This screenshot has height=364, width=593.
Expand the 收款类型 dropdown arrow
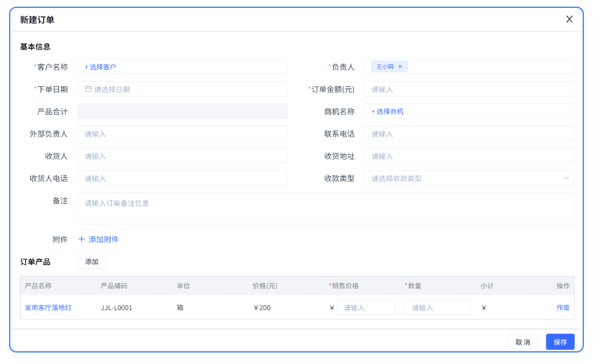566,178
